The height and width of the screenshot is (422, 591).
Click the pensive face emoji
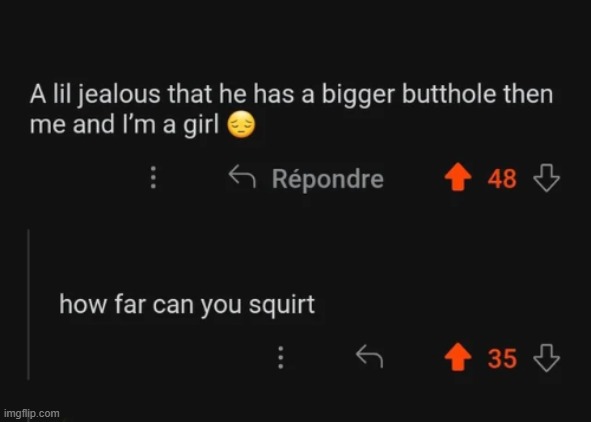point(241,125)
